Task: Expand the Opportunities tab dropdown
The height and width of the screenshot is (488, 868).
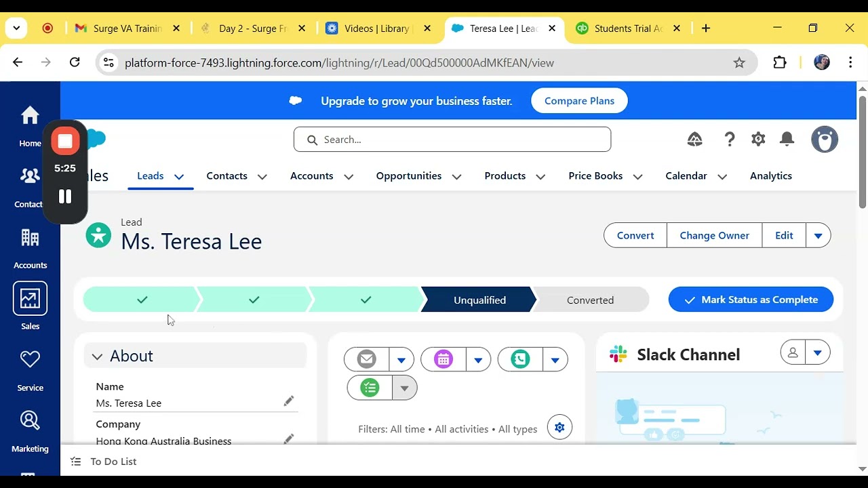Action: click(x=457, y=176)
